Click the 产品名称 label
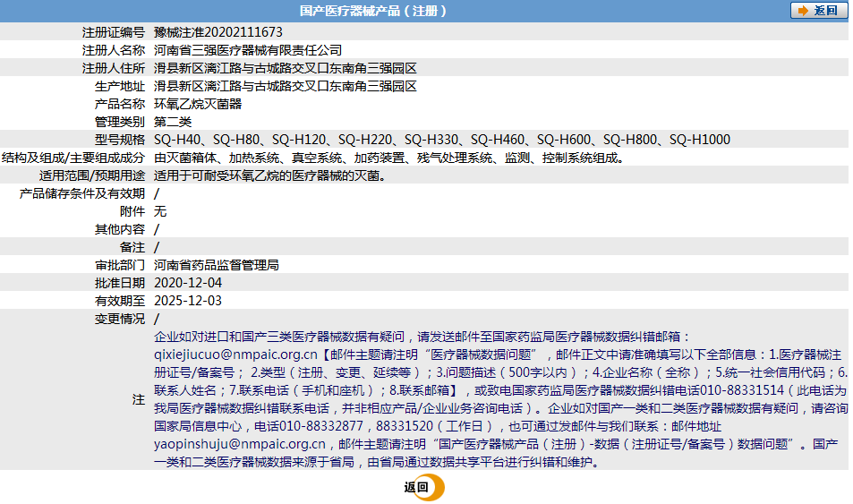Screen dimensions: 853x504 point(120,104)
